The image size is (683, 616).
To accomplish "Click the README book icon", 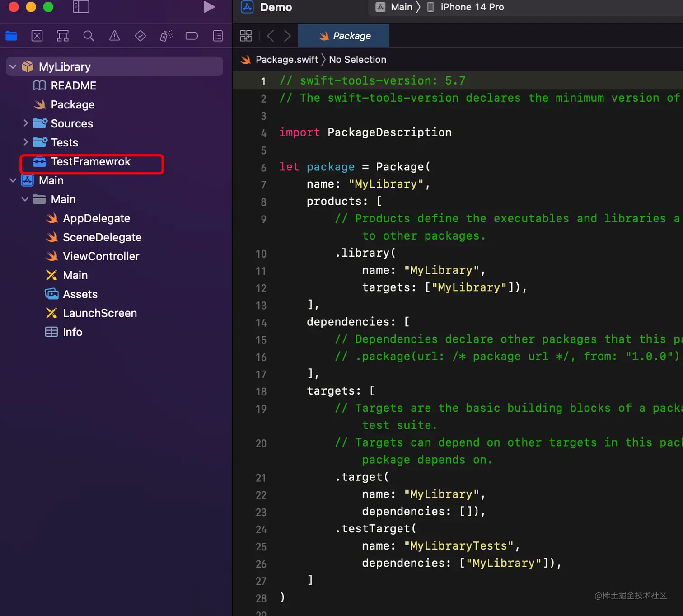I will click(39, 85).
